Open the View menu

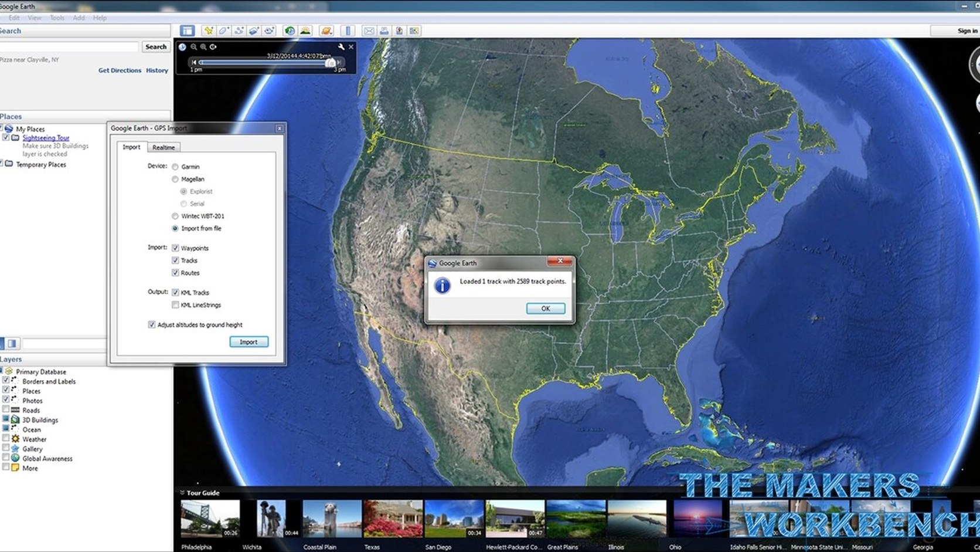click(x=35, y=18)
